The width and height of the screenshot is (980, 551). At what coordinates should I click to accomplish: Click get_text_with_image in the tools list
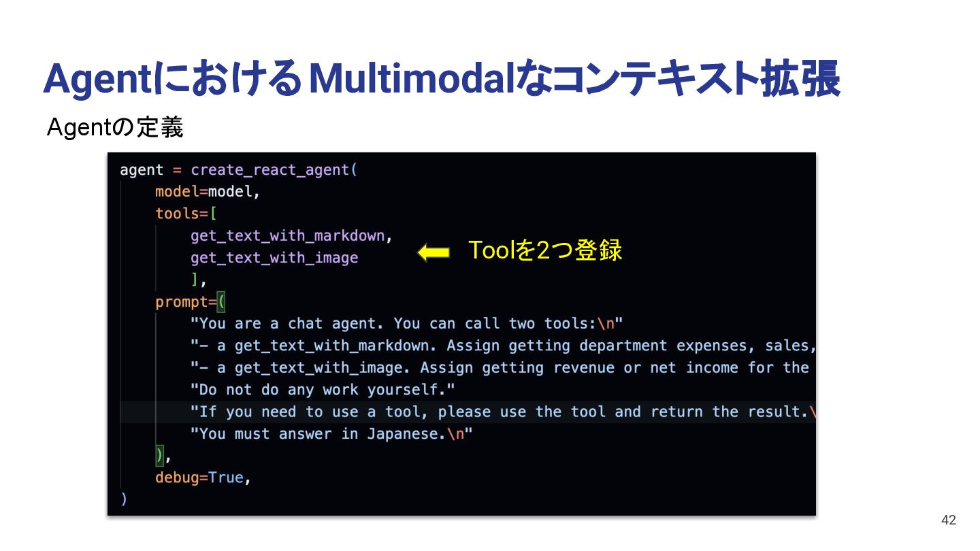274,258
